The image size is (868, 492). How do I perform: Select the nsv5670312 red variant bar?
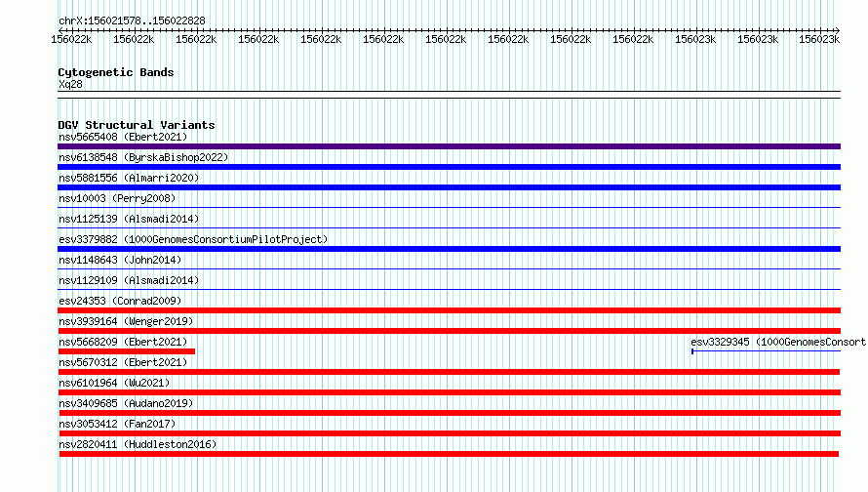(x=449, y=372)
